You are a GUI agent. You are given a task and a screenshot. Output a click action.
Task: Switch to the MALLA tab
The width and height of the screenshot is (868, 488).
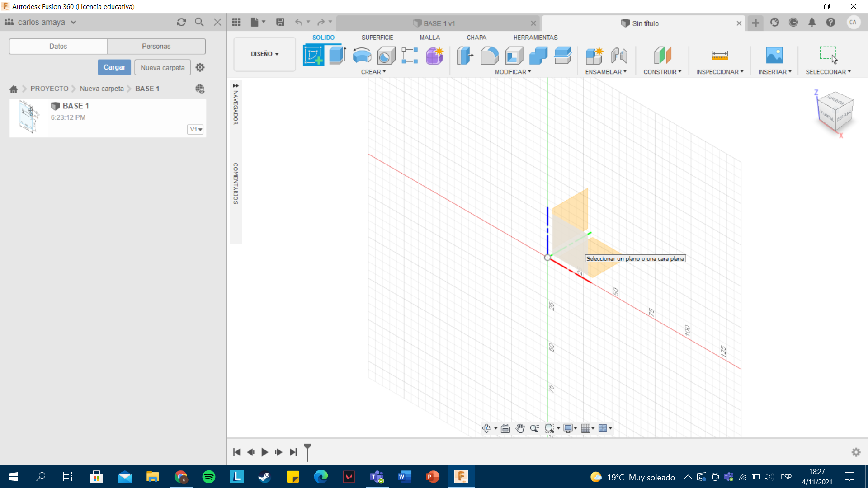pos(429,38)
